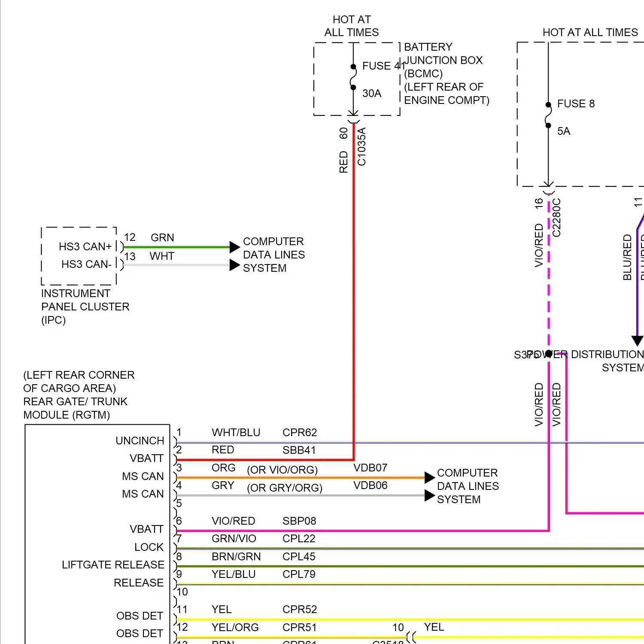Click the CPL22 circuit code

[299, 538]
